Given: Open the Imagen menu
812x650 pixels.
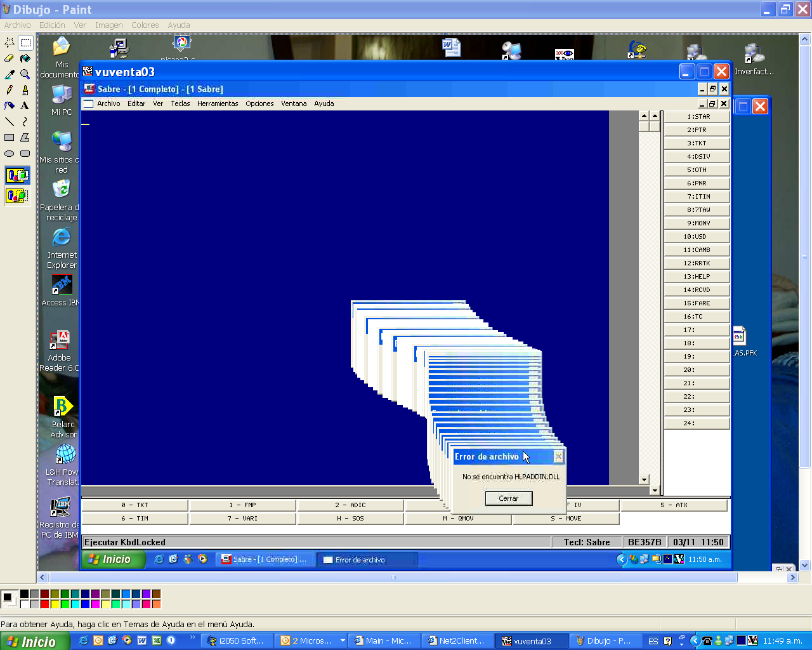Looking at the screenshot, I should coord(109,25).
